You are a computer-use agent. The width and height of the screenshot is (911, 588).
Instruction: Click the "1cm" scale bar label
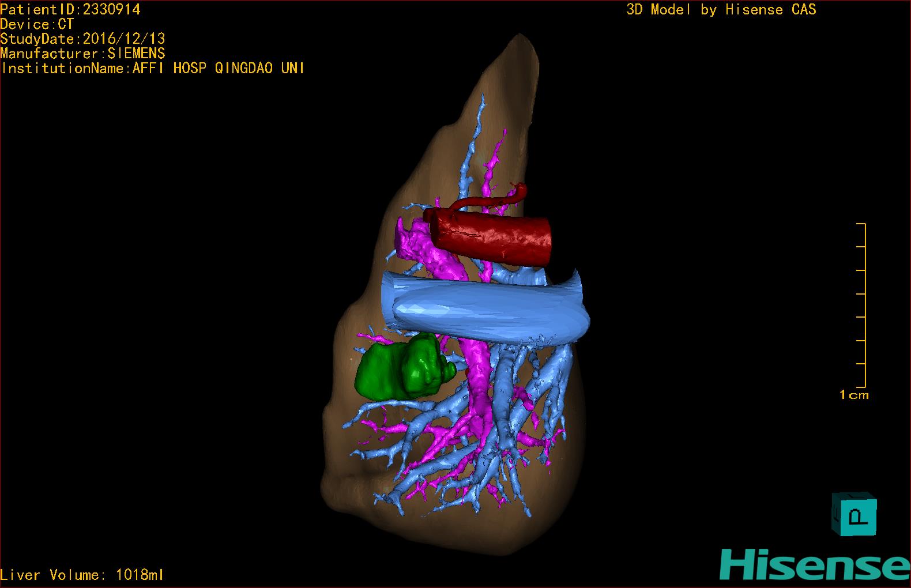(x=854, y=395)
